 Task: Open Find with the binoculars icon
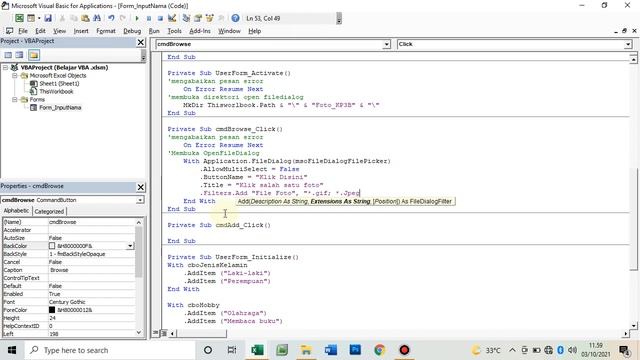pos(97,18)
